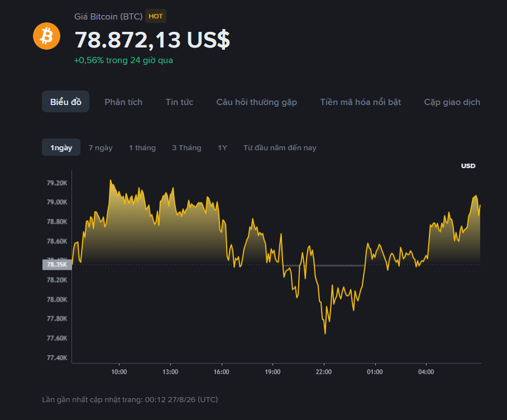Switch to the Phân tích tab

[123, 102]
